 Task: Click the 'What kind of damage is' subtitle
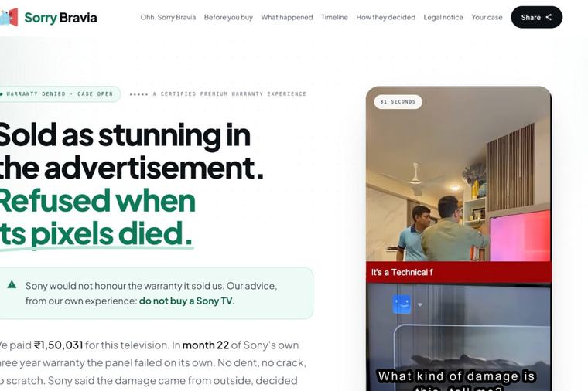[456, 376]
